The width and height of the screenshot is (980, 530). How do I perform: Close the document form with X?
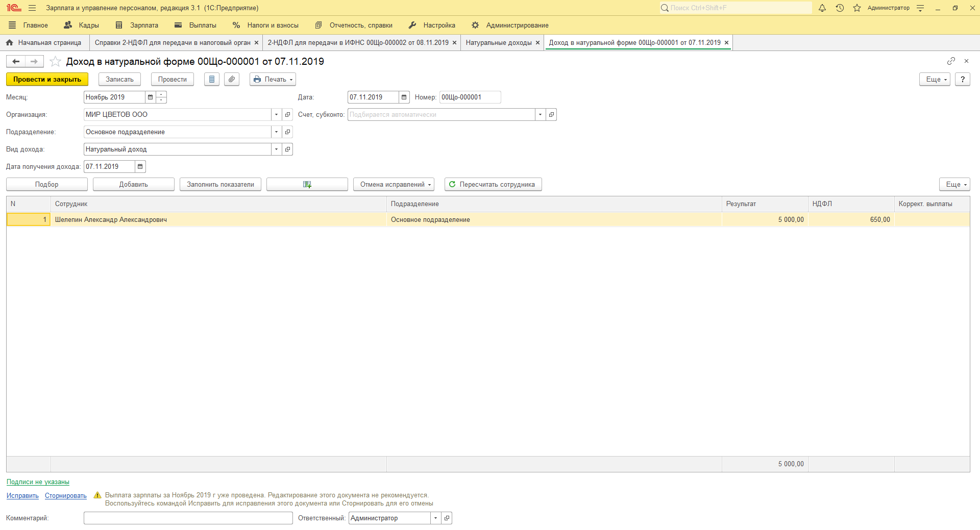coord(966,61)
